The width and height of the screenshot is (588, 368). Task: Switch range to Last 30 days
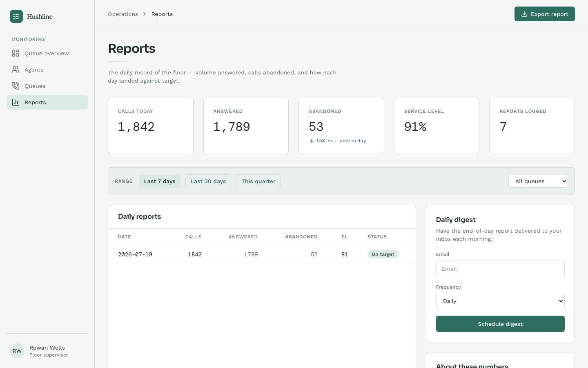click(x=208, y=181)
